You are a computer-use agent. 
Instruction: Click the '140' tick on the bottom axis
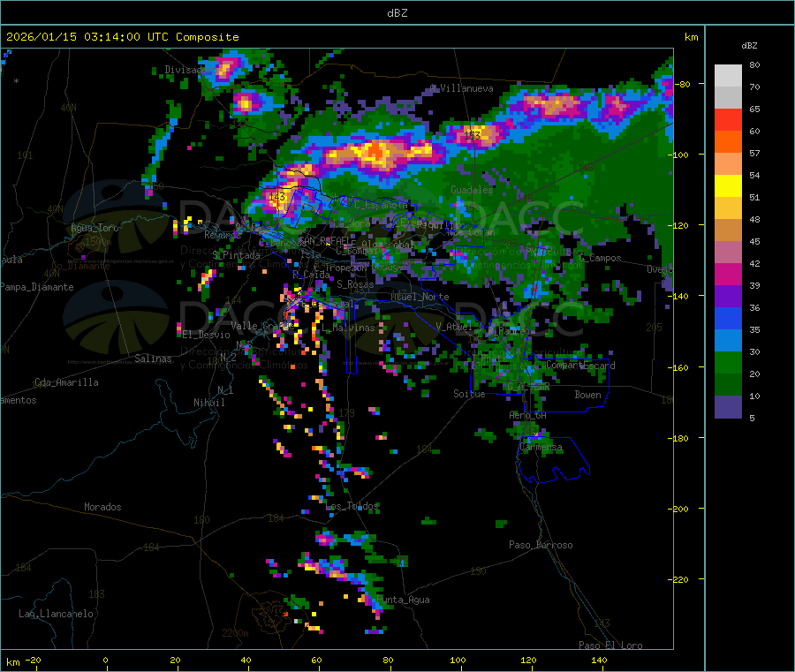click(599, 660)
